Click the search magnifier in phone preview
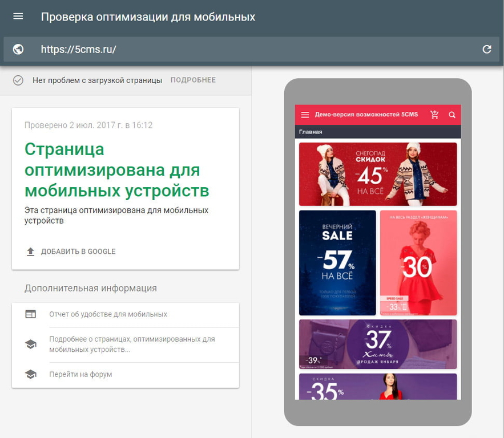The width and height of the screenshot is (504, 438). click(452, 115)
